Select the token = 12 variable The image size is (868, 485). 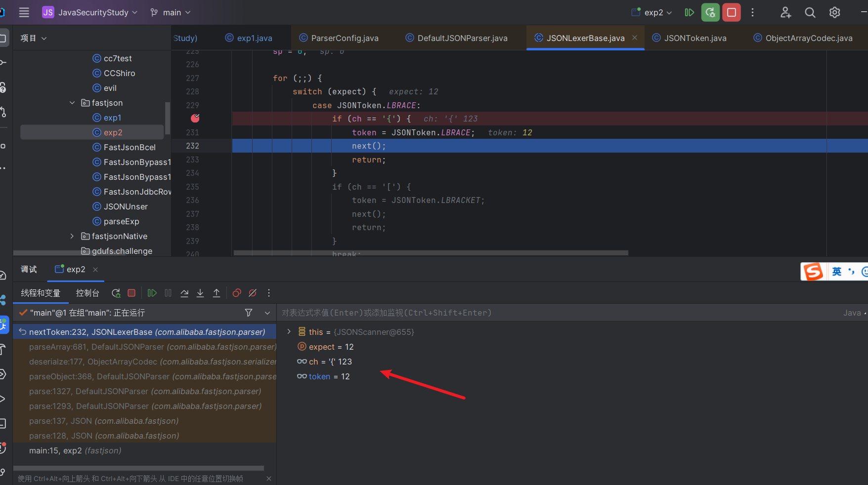coord(323,376)
